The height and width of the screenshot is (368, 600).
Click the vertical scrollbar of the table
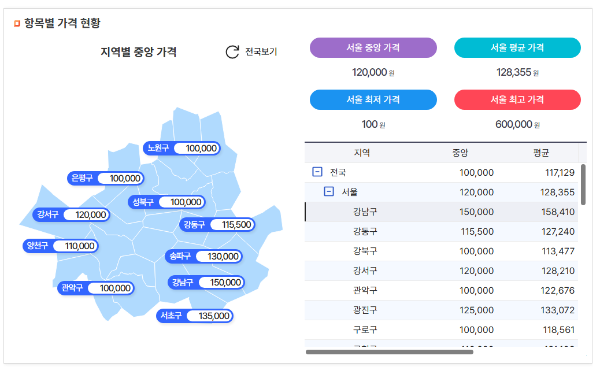click(583, 184)
